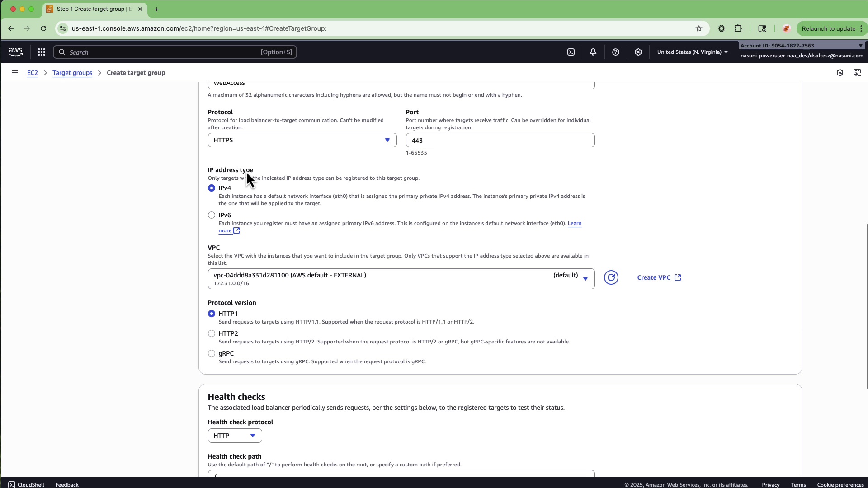868x488 pixels.
Task: Open the sidebar hamburger menu
Action: (15, 73)
